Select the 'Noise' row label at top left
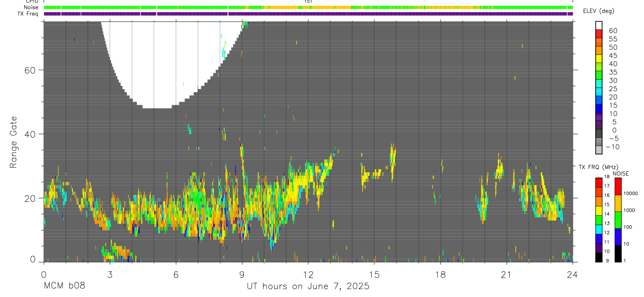 pyautogui.click(x=31, y=7)
